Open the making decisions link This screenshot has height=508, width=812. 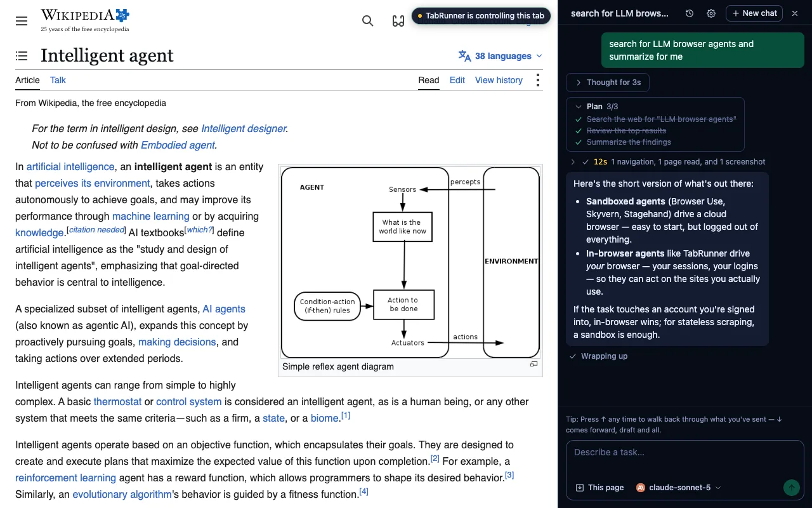pos(177,342)
